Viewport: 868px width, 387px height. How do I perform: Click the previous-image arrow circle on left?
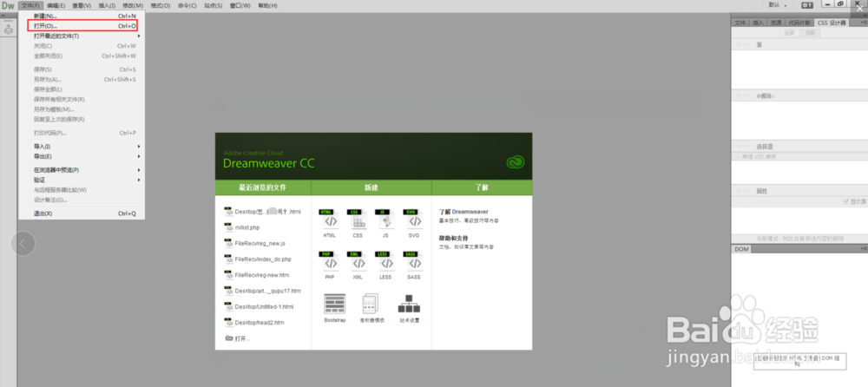pos(23,243)
